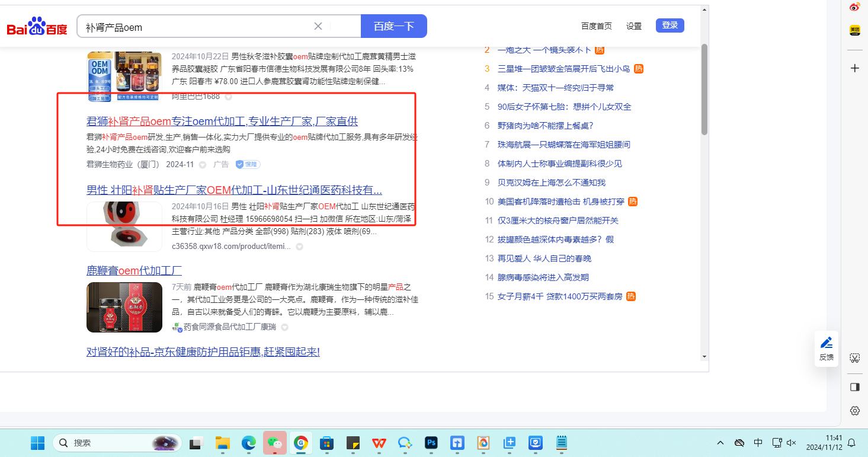Mute or unmute the system volume icon

pos(791,443)
